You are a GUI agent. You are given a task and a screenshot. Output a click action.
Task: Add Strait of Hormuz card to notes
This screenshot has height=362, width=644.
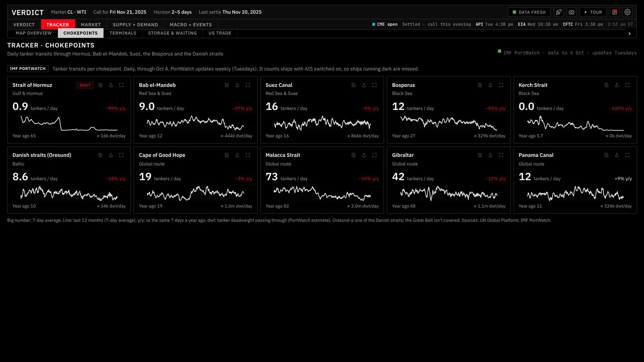(100, 85)
